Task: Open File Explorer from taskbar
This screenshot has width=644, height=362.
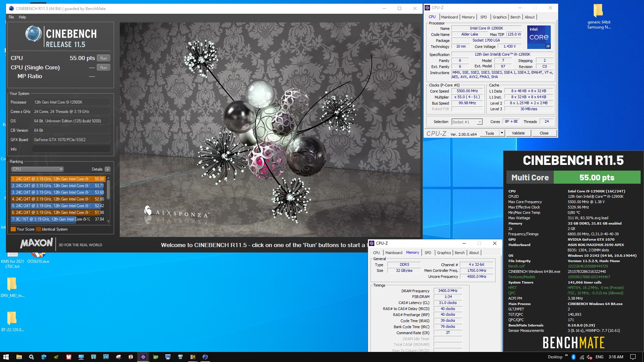Action: point(19,357)
